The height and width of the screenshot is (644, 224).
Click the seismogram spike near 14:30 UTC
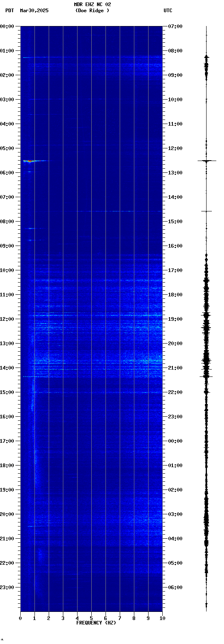pyautogui.click(x=207, y=211)
